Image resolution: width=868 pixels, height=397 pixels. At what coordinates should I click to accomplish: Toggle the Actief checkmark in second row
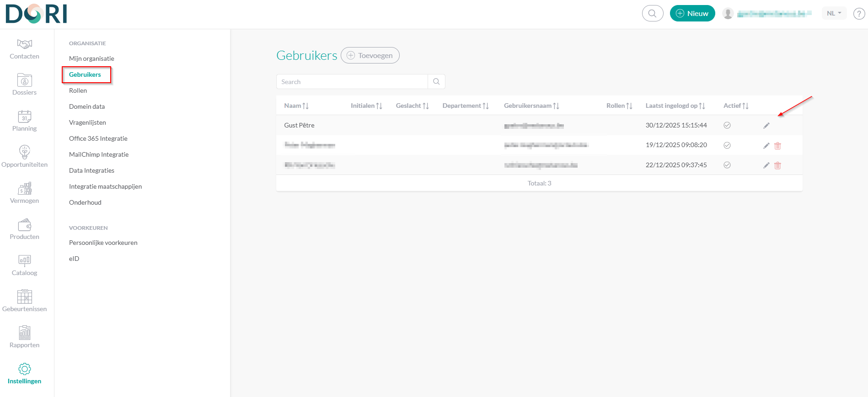727,145
